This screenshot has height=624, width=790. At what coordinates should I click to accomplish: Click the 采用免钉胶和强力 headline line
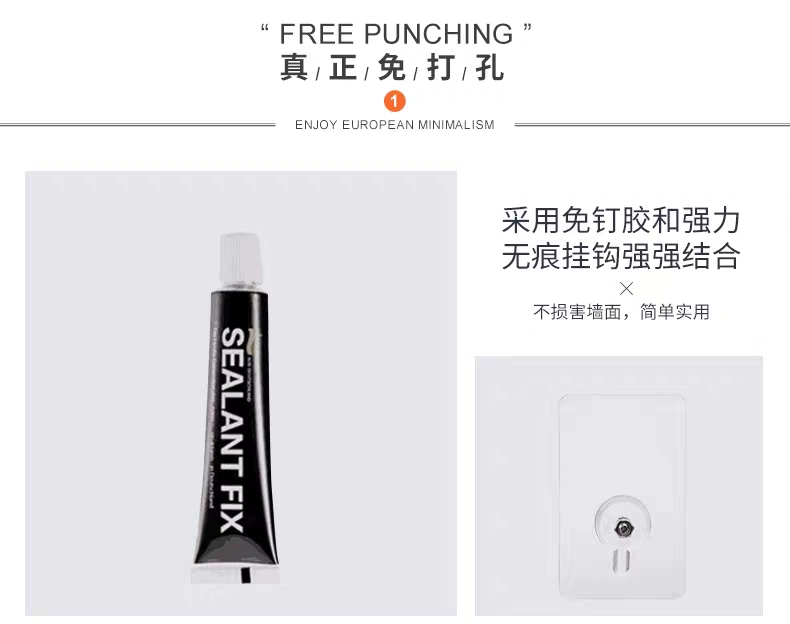click(x=621, y=221)
